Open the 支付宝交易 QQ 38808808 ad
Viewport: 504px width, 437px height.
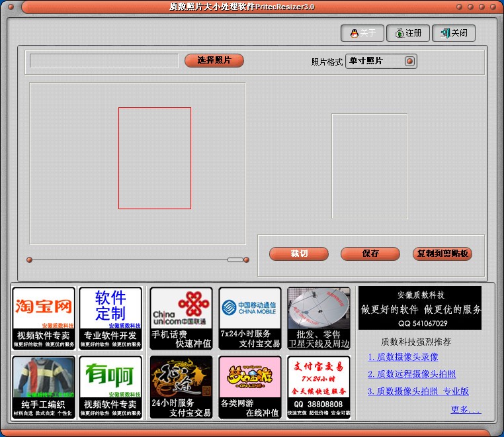319,387
